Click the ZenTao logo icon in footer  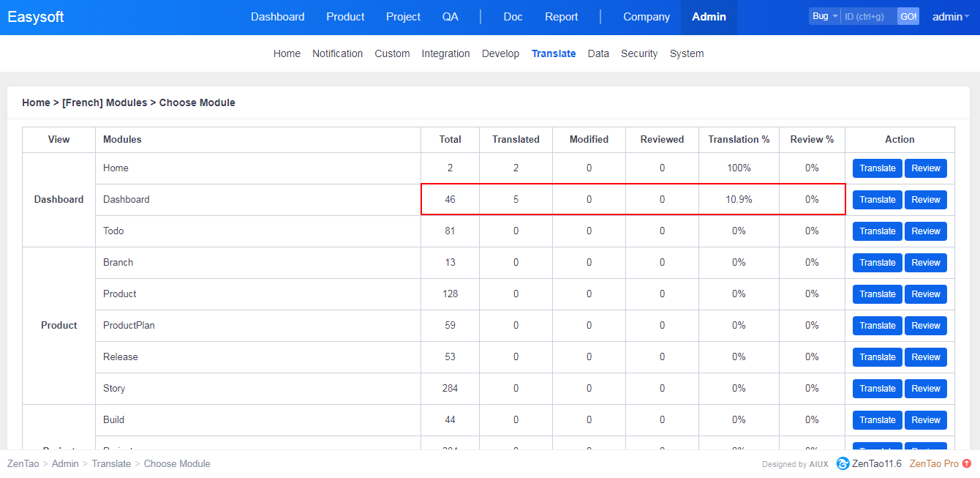click(x=843, y=463)
